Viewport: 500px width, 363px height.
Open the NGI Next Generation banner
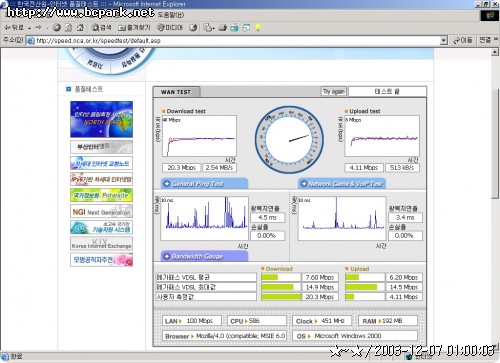(x=101, y=211)
